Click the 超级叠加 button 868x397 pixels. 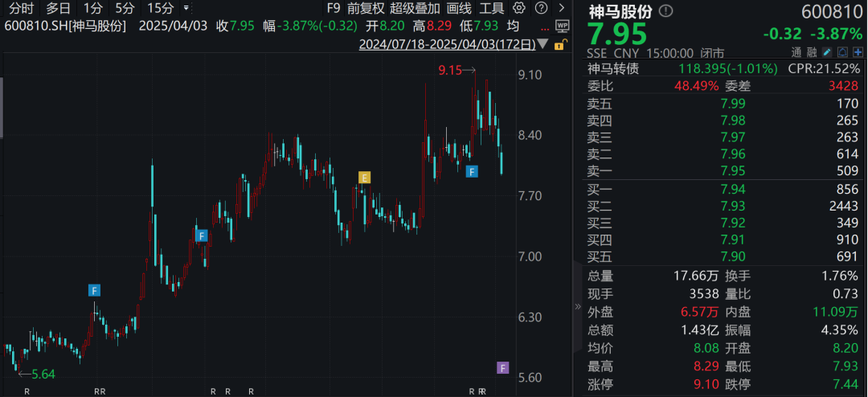(416, 8)
